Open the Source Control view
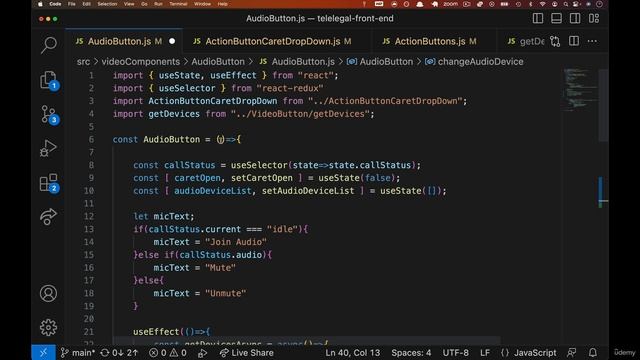Viewport: 640px width, 360px height. [x=49, y=114]
